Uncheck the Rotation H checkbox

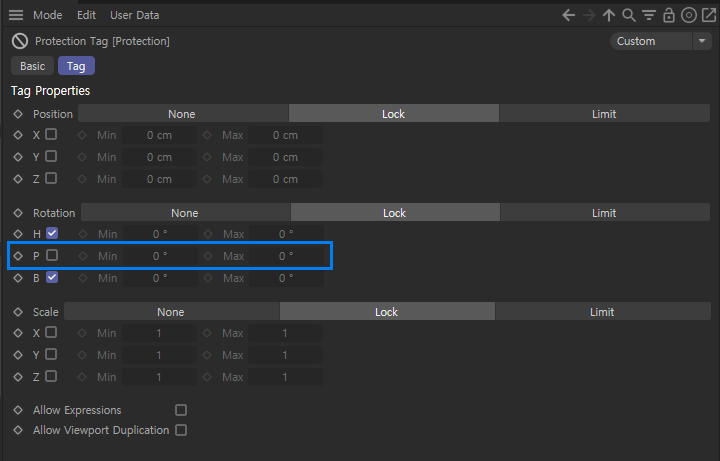[x=52, y=233]
